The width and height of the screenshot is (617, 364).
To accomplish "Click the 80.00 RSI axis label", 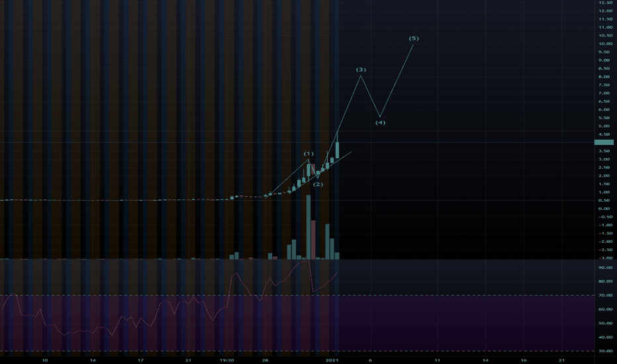I will pos(606,281).
